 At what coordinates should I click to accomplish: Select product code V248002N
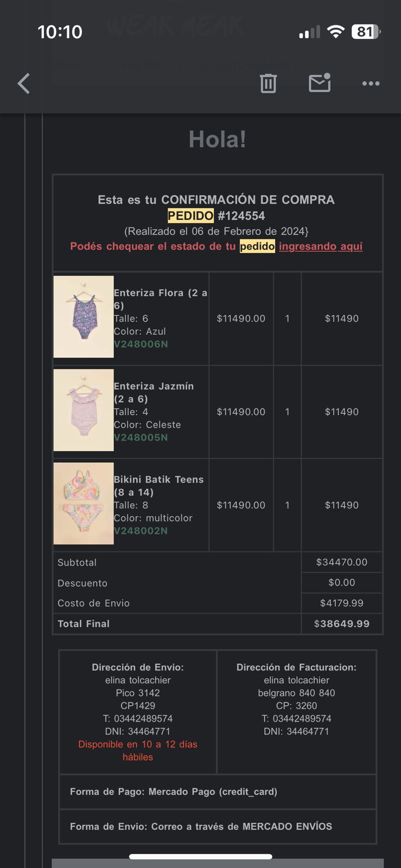[141, 531]
